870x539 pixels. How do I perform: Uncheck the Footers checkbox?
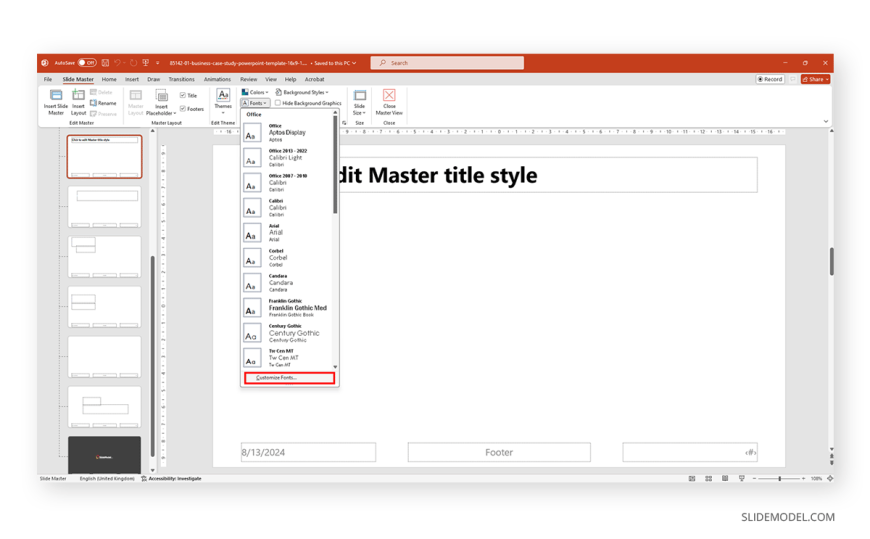click(x=183, y=109)
